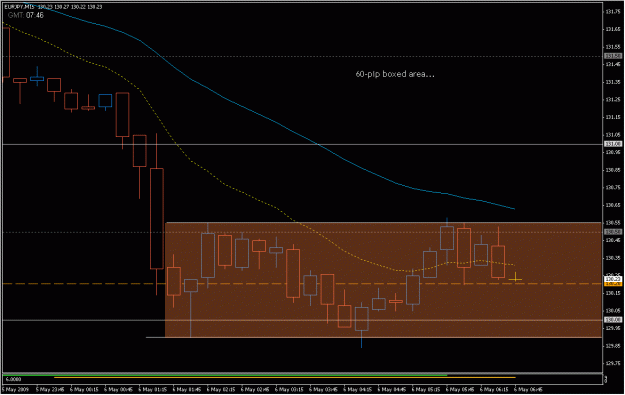
Task: Click the 6 May 00:15 time label
Action: tap(84, 389)
